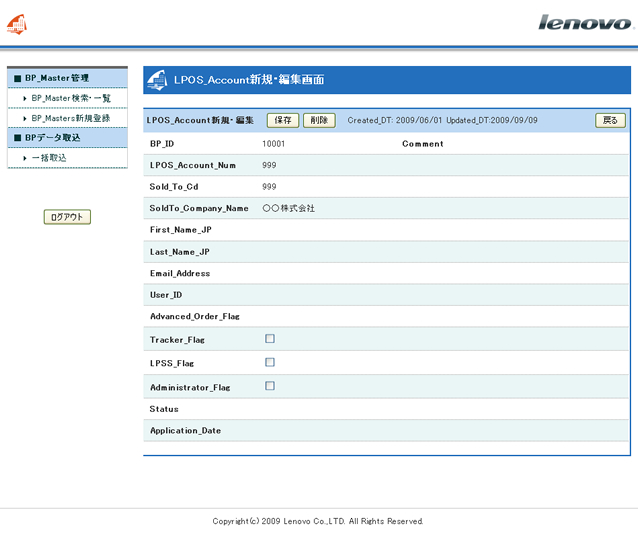Click the Lenovo logo at top right
The image size is (638, 541).
click(585, 22)
